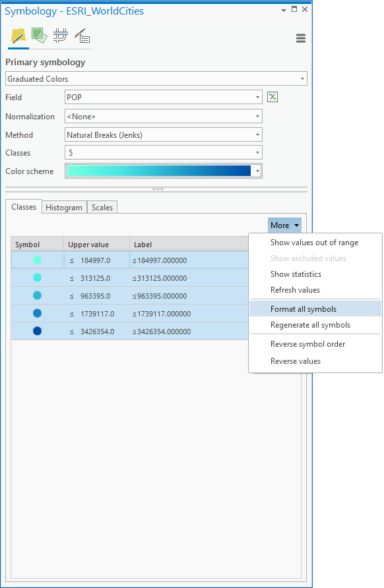Open the pane auto-hide options arrow

coord(284,10)
